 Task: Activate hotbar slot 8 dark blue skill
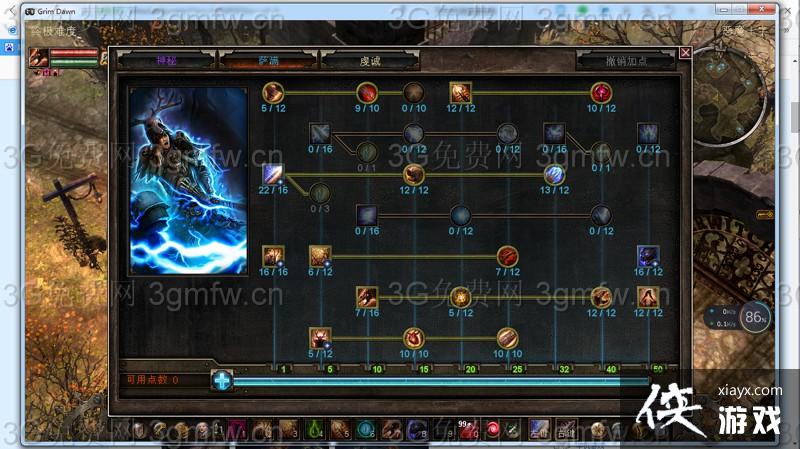pyautogui.click(x=417, y=430)
